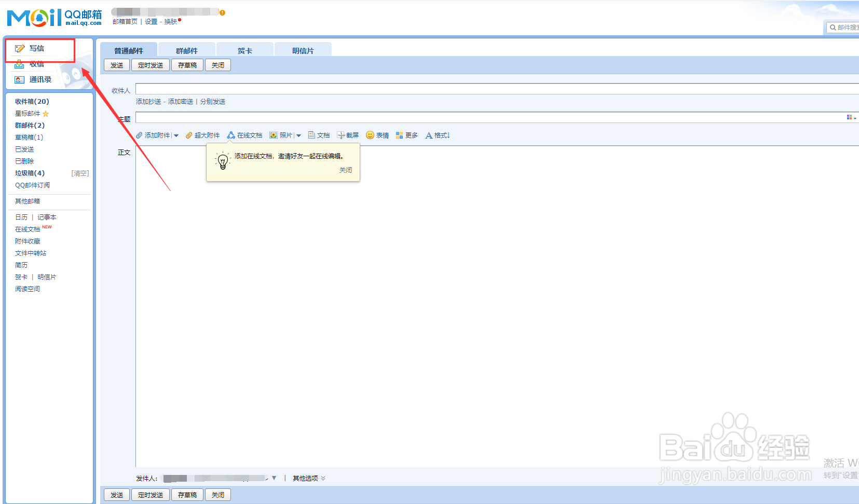The height and width of the screenshot is (504, 859).
Task: Open the 发件人 sender address dropdown
Action: pyautogui.click(x=274, y=478)
